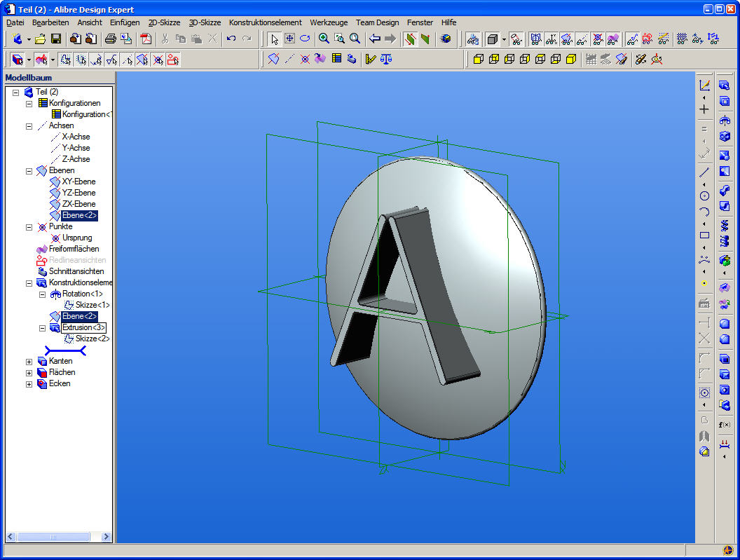This screenshot has height=560, width=740.
Task: Open a file with the folder icon
Action: coord(41,39)
